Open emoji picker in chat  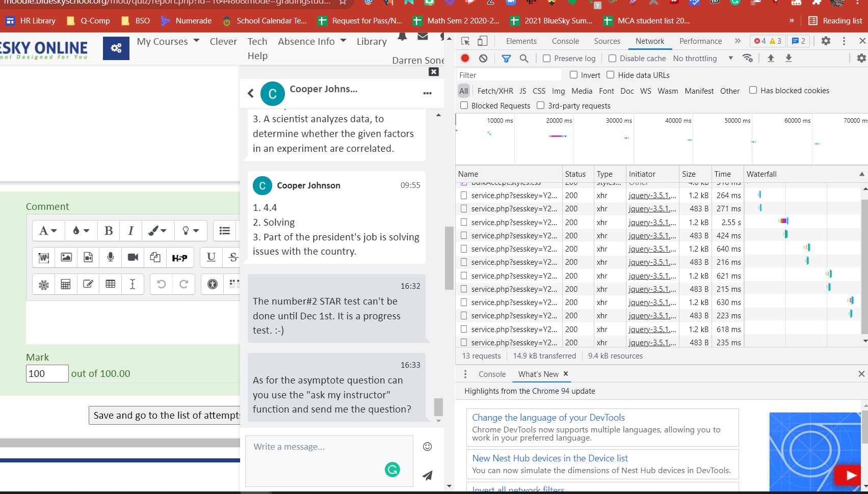(x=428, y=447)
